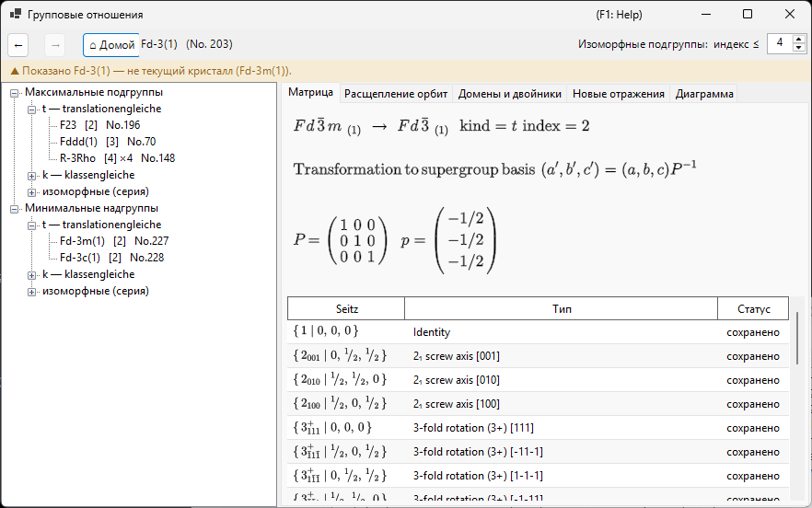
Task: Click сохранено status in Identity row
Action: tap(753, 332)
